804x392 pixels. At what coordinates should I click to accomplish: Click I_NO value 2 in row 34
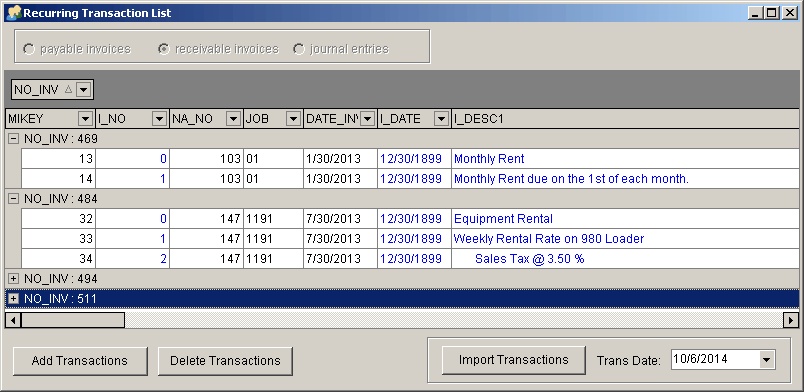pyautogui.click(x=132, y=259)
